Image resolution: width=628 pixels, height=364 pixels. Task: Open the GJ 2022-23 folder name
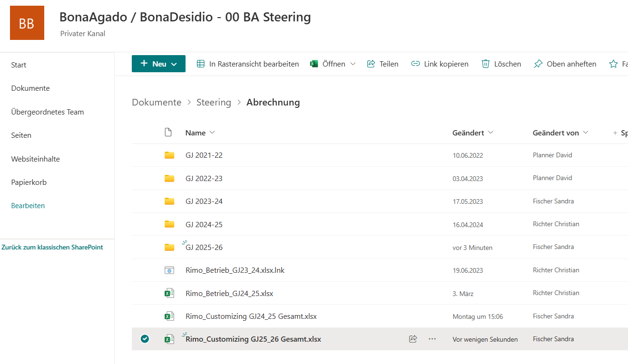click(204, 178)
